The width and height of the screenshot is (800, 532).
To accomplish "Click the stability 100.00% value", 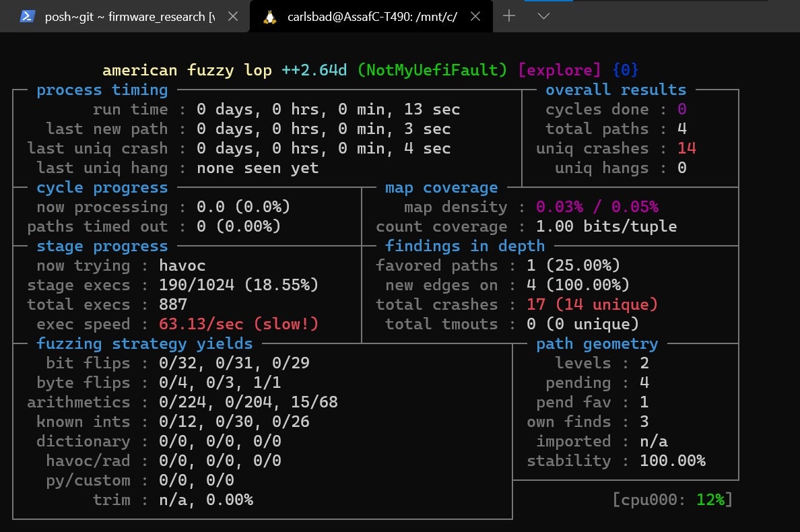I will pos(672,461).
